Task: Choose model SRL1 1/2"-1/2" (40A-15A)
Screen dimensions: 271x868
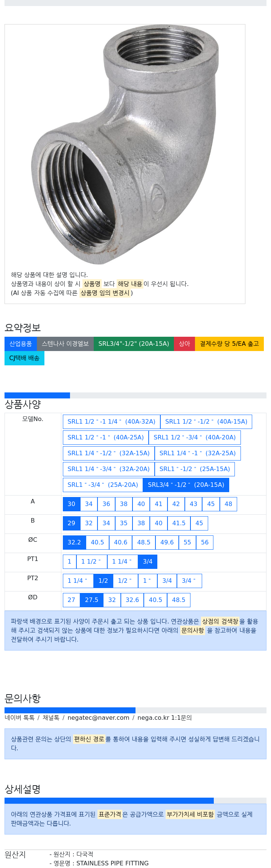Action: click(x=206, y=422)
